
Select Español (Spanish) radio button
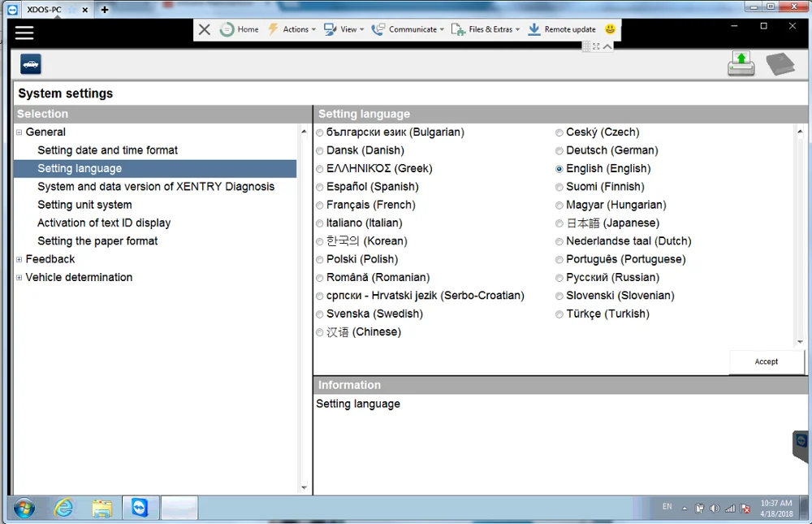tap(319, 187)
